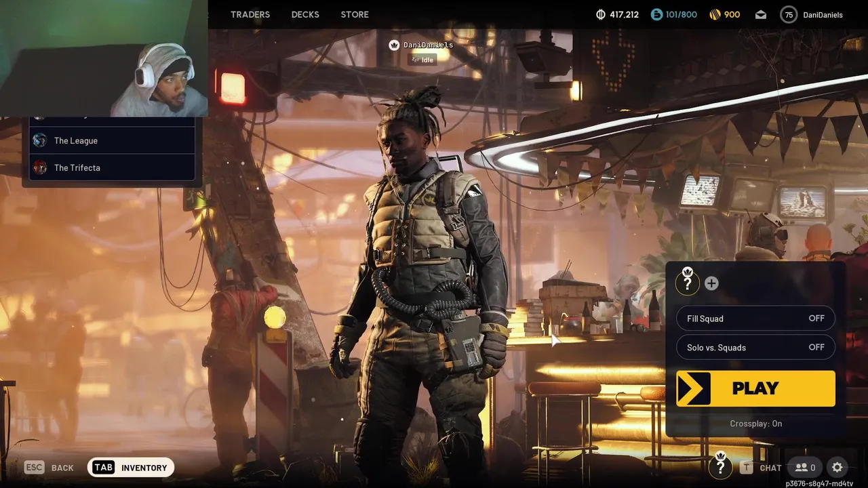Click The League faction emblem
The image size is (868, 488).
point(40,140)
